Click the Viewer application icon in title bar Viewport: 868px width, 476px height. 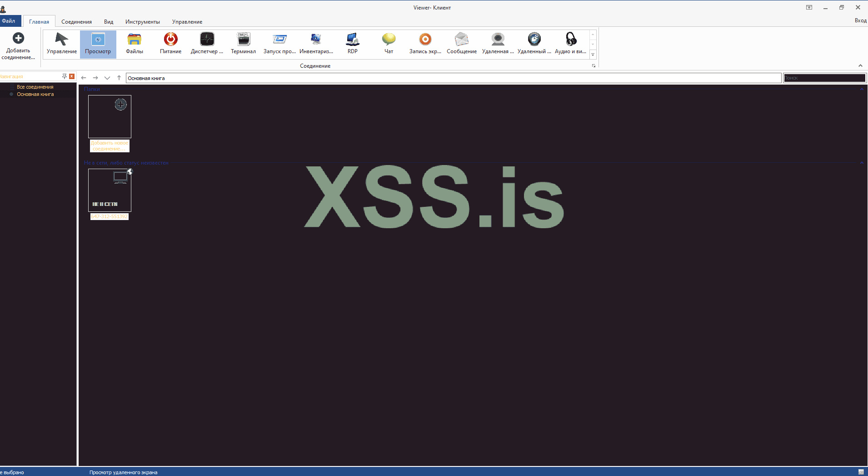tap(3, 8)
